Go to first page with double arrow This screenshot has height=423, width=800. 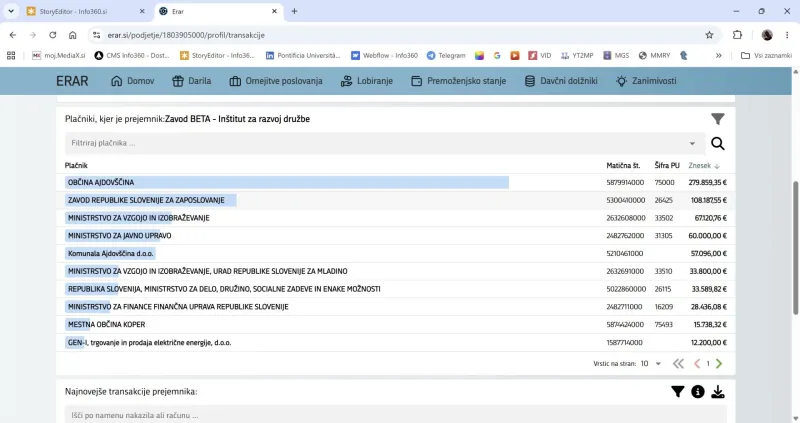click(678, 364)
